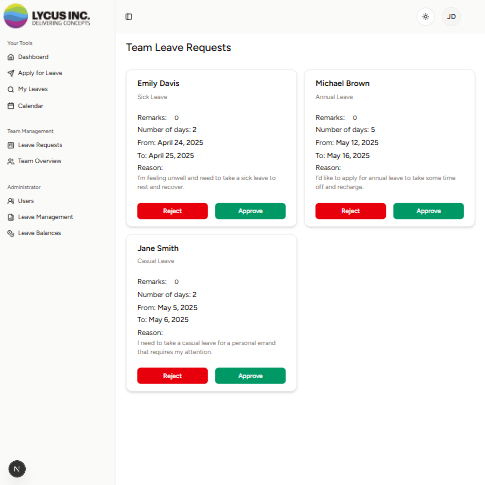Click the Leave Requests list icon
Image resolution: width=485 pixels, height=485 pixels.
pyautogui.click(x=11, y=145)
